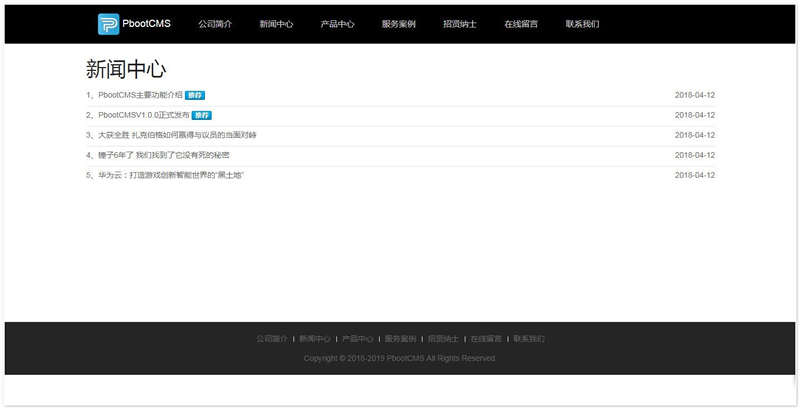Click 公司简介 link in the footer

point(271,339)
